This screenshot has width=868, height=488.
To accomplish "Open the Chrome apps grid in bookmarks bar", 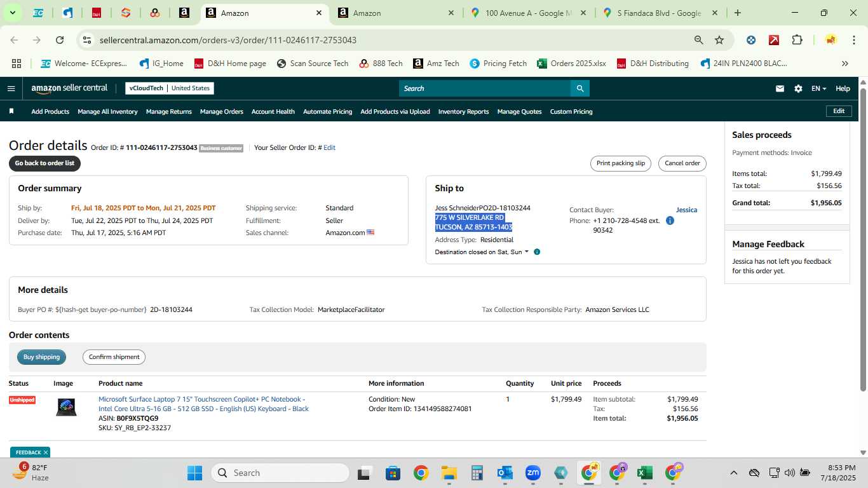I will click(x=17, y=64).
